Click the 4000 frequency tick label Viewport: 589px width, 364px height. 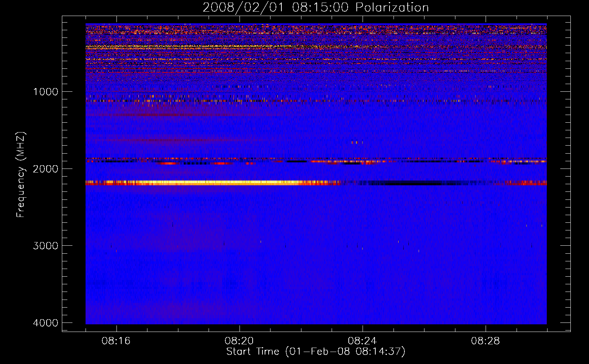pos(46,323)
